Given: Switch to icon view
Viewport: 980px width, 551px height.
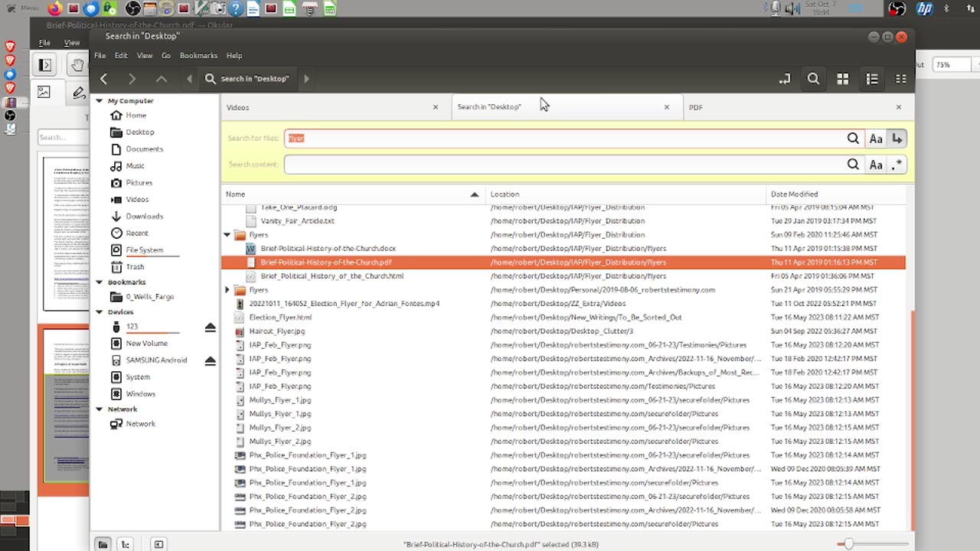Looking at the screenshot, I should click(842, 79).
